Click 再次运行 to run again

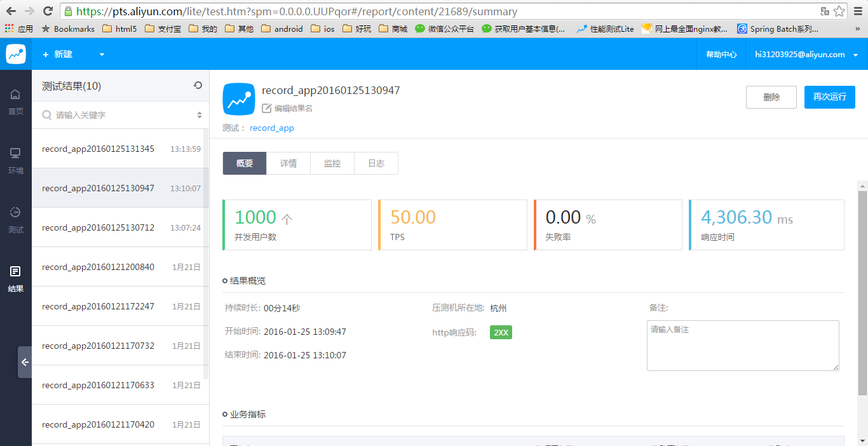[x=830, y=97]
